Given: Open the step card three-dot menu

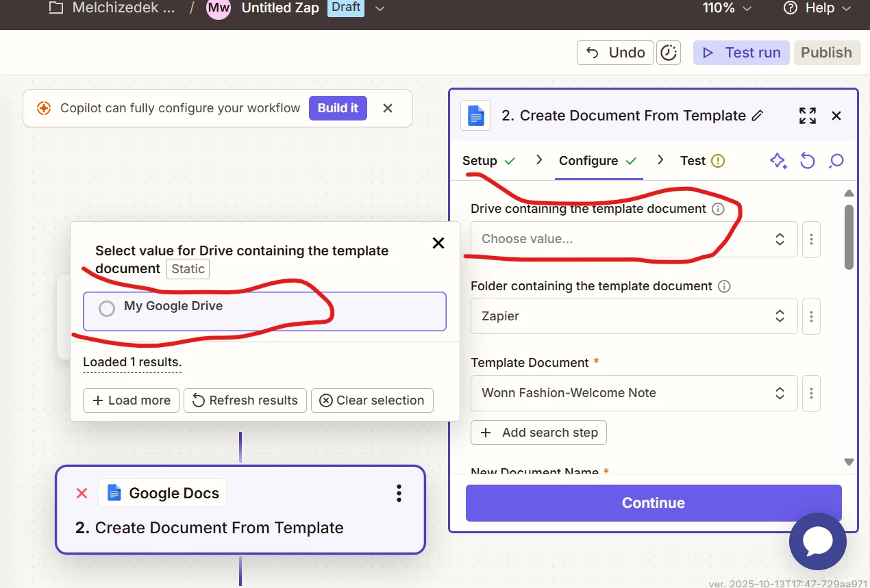Looking at the screenshot, I should click(399, 493).
